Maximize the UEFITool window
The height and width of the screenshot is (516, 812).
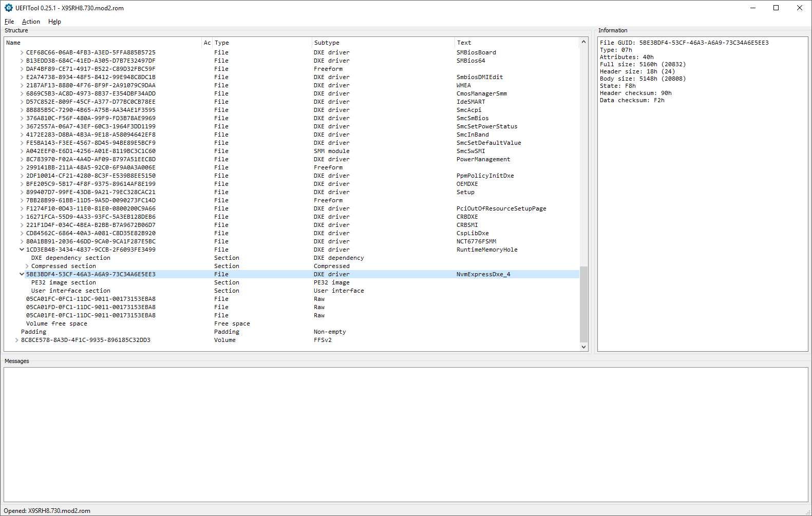tap(776, 8)
